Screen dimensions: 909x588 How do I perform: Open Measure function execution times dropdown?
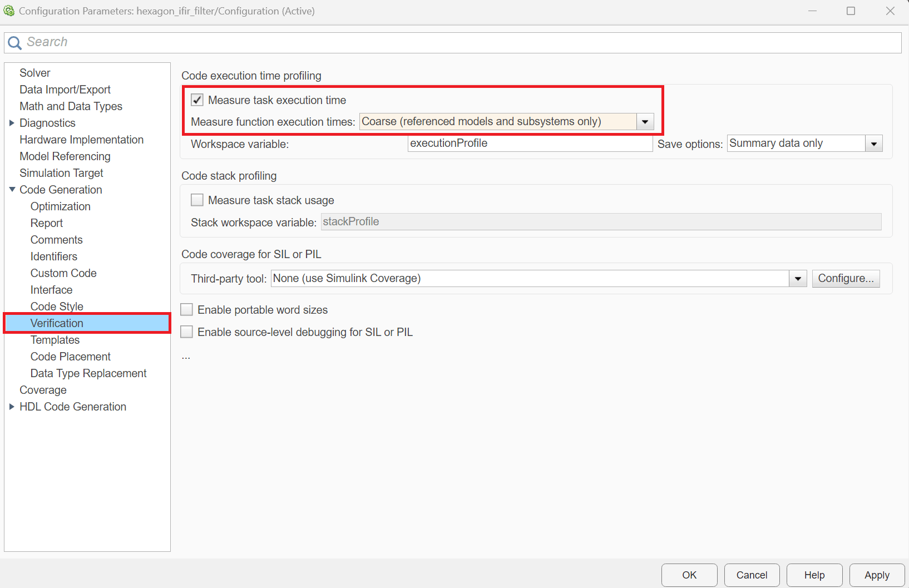pos(645,122)
